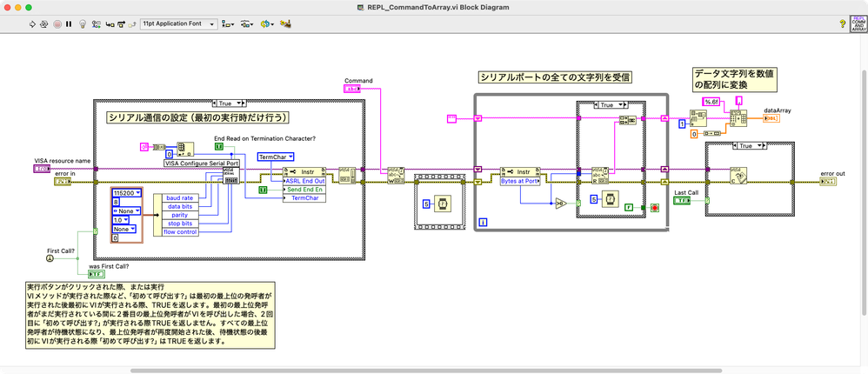Screen dimensions: 868x374
Task: Toggle the Highlight Execution light bulb
Action: tap(83, 24)
